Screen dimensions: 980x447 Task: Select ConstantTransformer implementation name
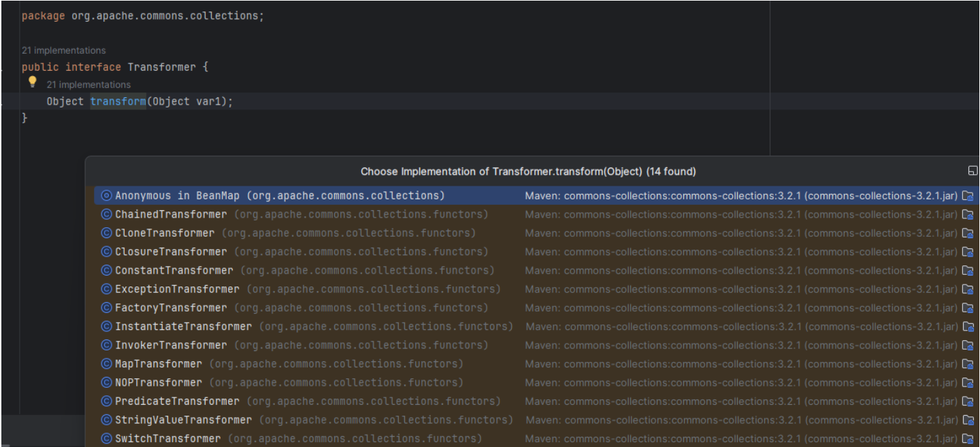click(x=174, y=270)
